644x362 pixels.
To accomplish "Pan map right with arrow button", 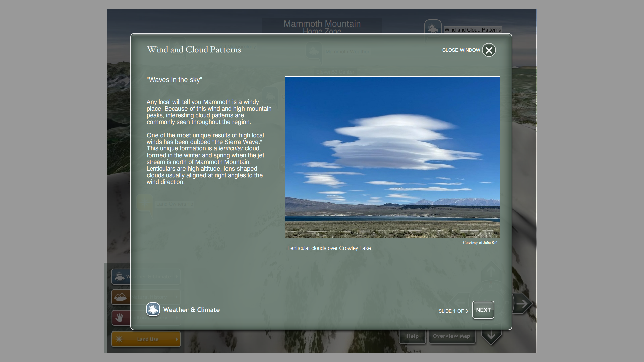I will pos(522,304).
